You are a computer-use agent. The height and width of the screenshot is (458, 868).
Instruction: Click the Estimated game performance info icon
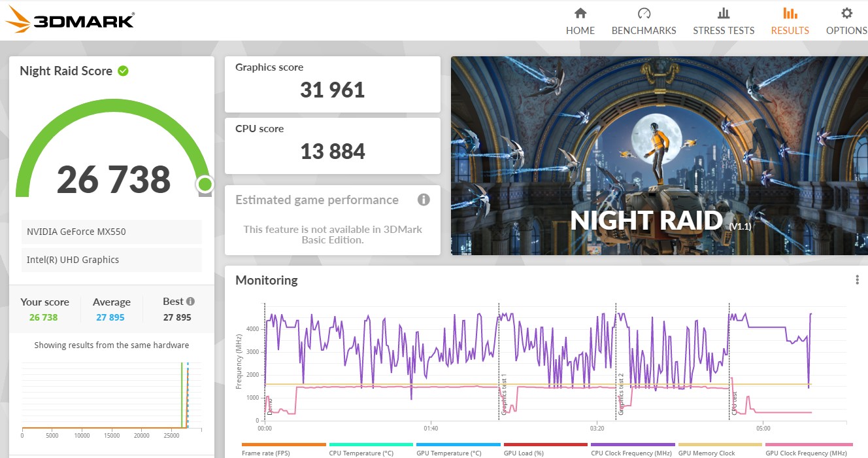(424, 200)
